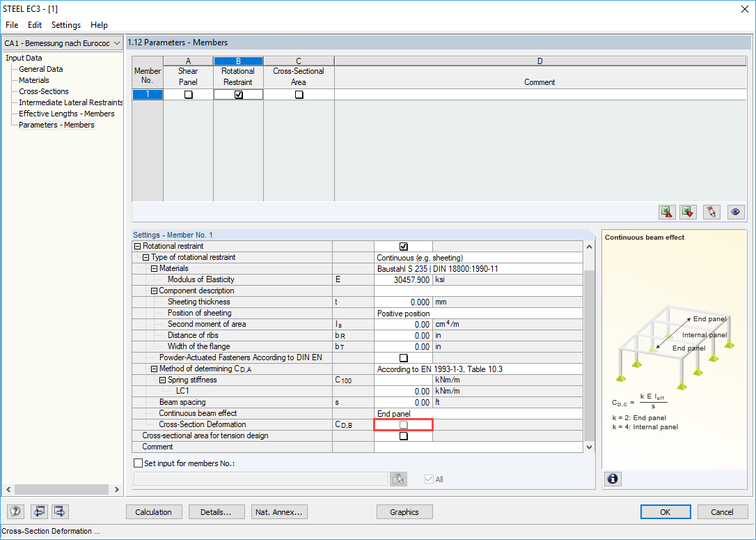Viewport: 756px width, 540px height.
Task: Jump to previous input window
Action: click(39, 511)
